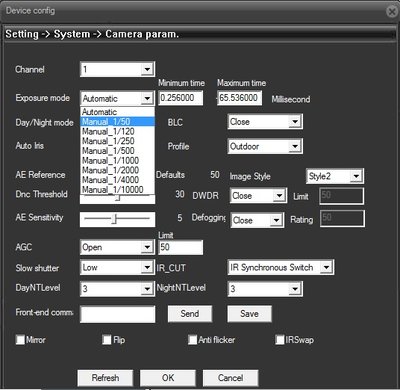Select Automatic in the open list
This screenshot has height=390, width=400.
tap(117, 112)
